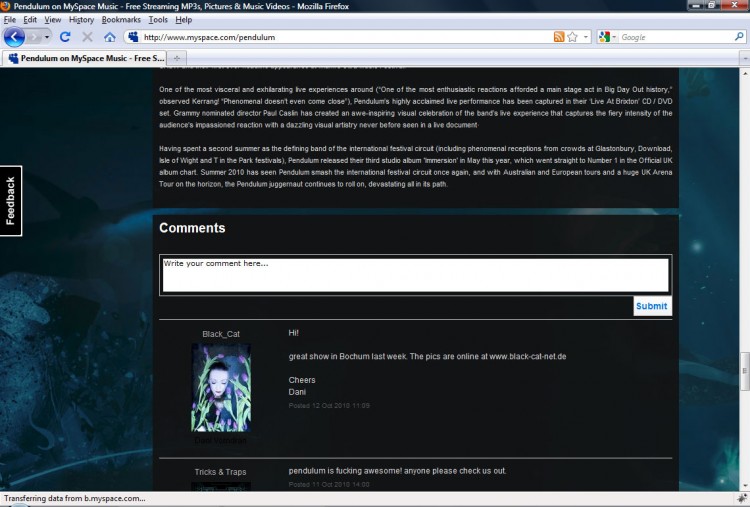This screenshot has height=507, width=750.
Task: Click the status bar icon at bottom right
Action: (x=742, y=498)
